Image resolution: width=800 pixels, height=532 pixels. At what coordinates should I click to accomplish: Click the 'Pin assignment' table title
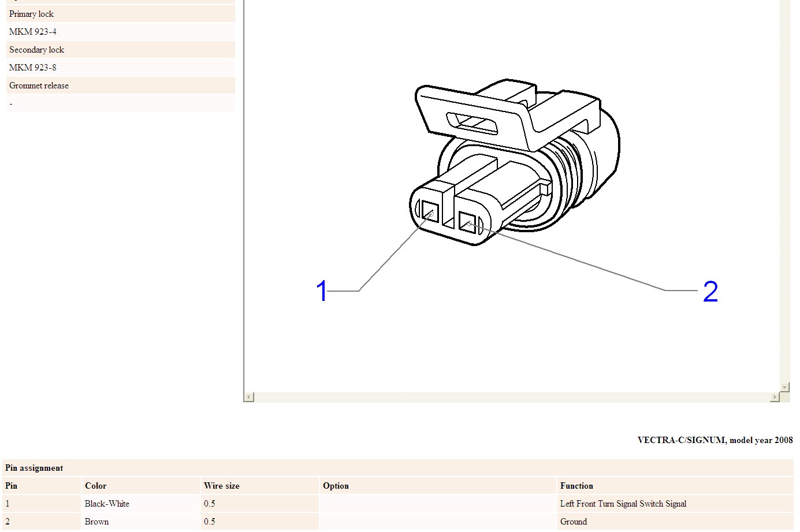coord(34,468)
